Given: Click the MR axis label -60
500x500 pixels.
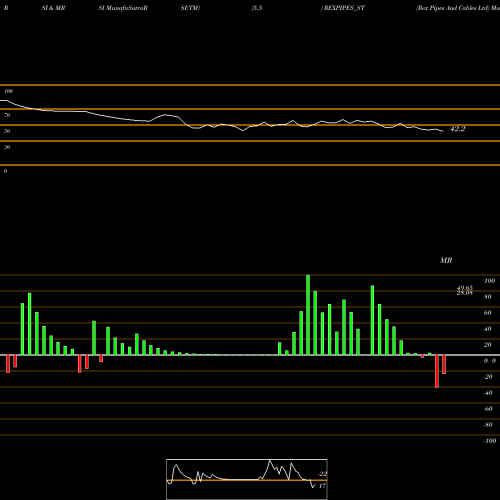Looking at the screenshot, I should point(488,409).
